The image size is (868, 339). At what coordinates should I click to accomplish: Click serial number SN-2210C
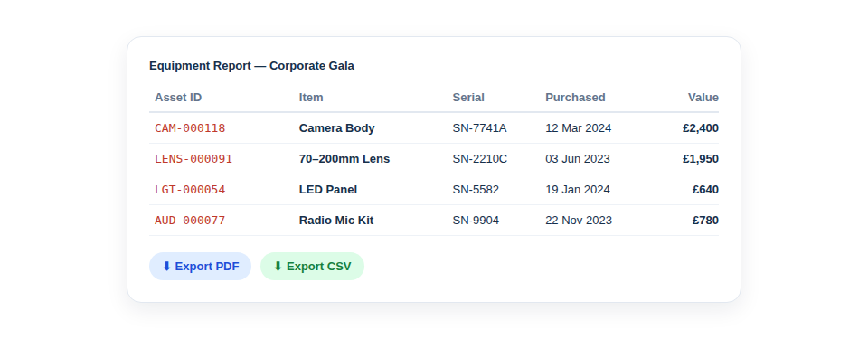tap(480, 159)
